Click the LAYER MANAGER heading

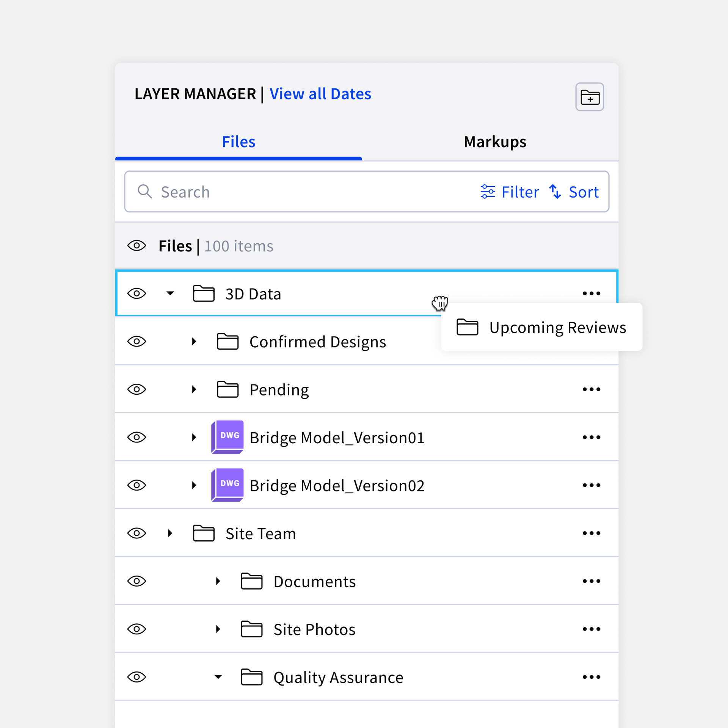click(x=195, y=94)
